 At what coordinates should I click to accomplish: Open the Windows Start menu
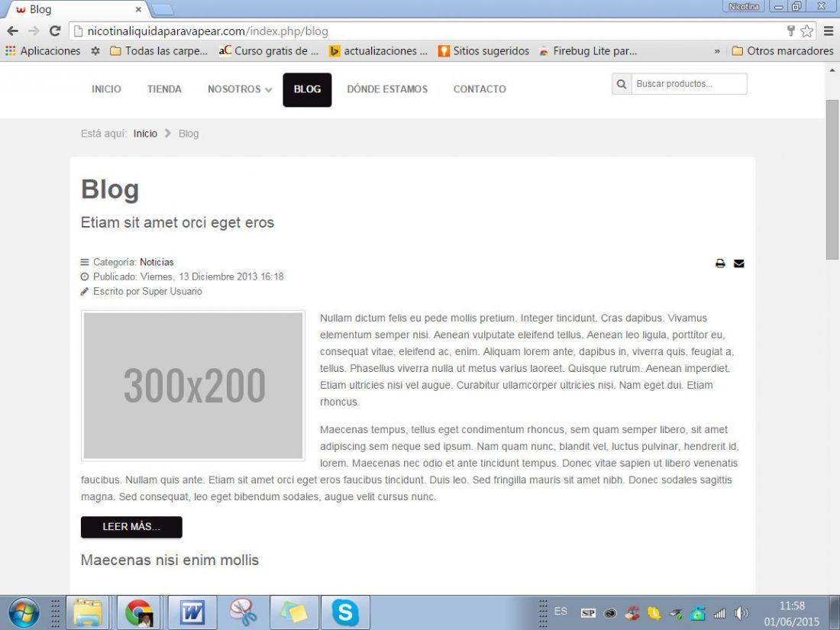click(x=24, y=613)
